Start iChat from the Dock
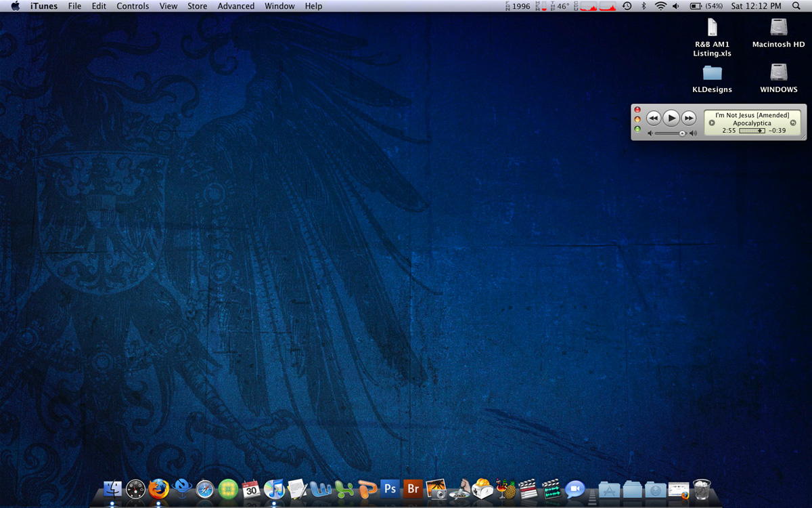The height and width of the screenshot is (508, 812). 575,488
